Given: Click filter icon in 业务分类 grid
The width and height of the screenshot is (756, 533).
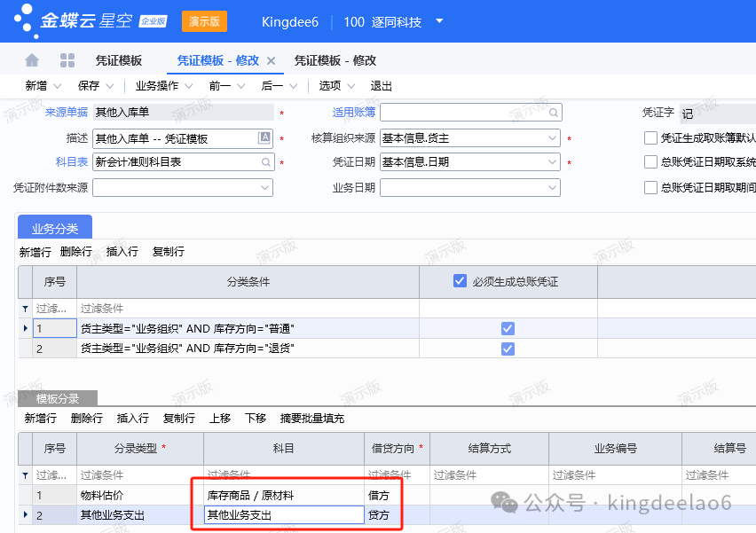Looking at the screenshot, I should (x=25, y=309).
